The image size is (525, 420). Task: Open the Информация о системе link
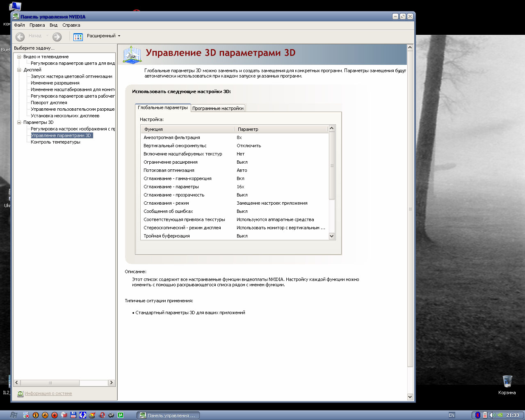point(48,394)
